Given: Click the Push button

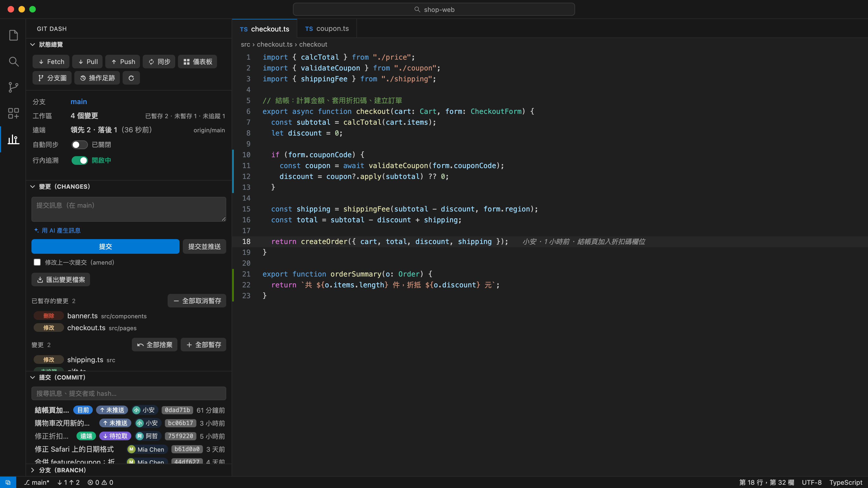Looking at the screenshot, I should [123, 62].
